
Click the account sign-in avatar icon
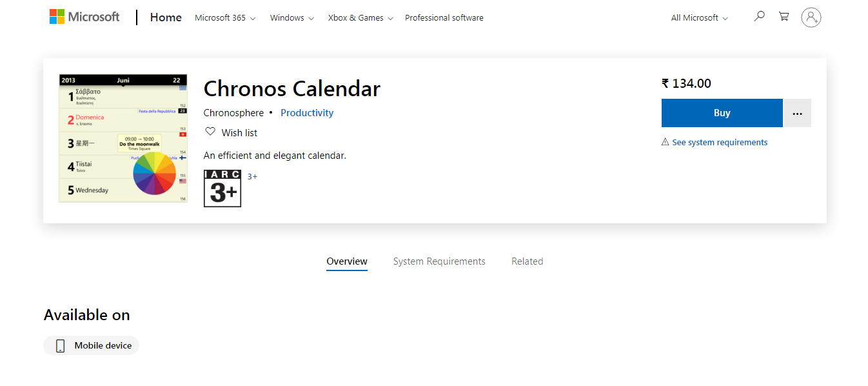811,17
